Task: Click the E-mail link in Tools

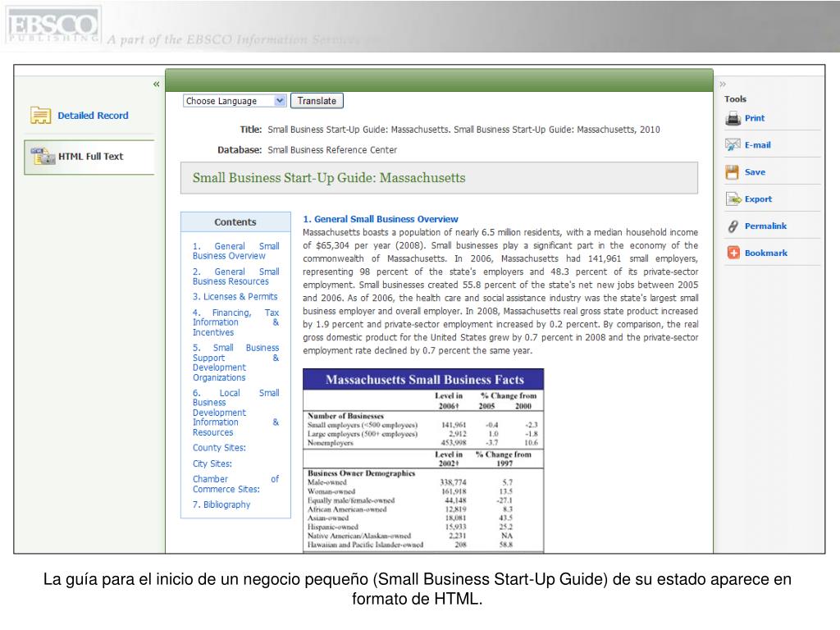Action: point(757,145)
